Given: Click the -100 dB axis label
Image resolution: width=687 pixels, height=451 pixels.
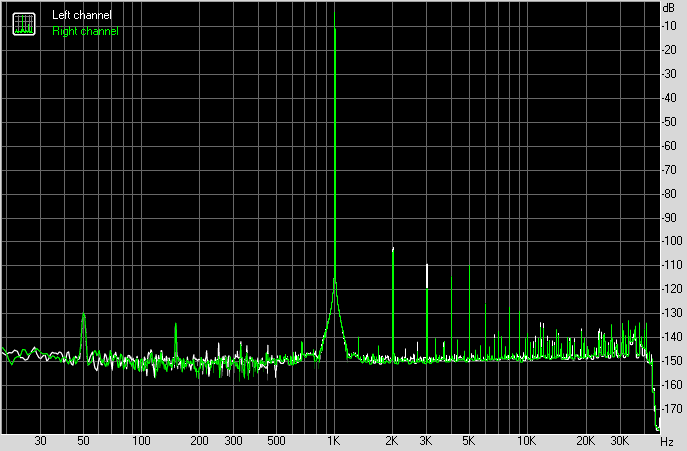Looking at the screenshot, I should pyautogui.click(x=672, y=241).
